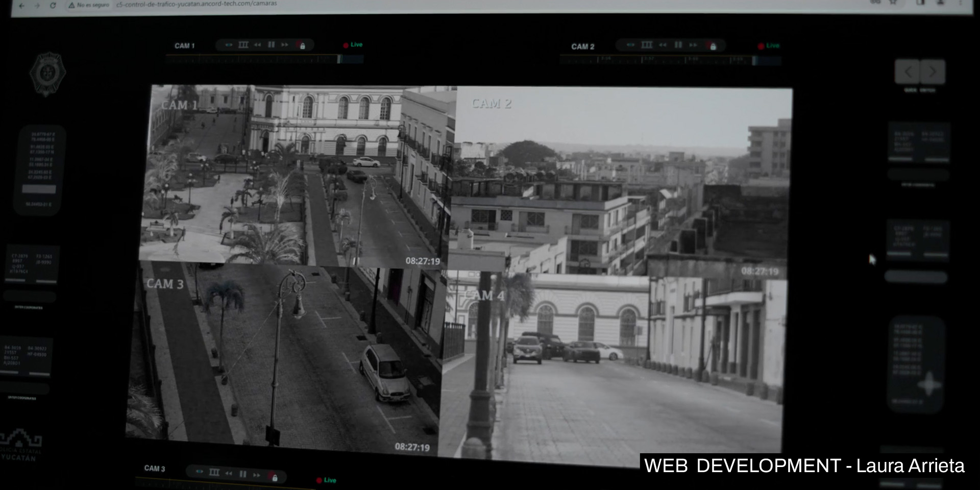
Task: Click CAM 2 grid layout icon
Action: (647, 45)
